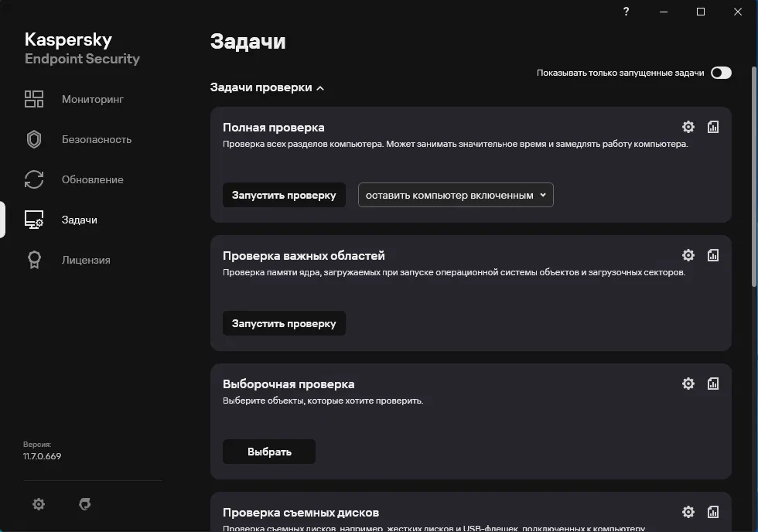758x532 pixels.
Task: Open report icon for Полная проверка
Action: [713, 127]
